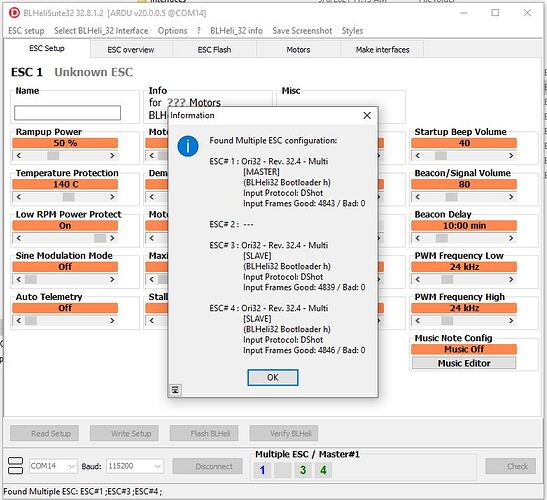
Task: Decrease Startup Beep Volume with left arrow
Action: [x=418, y=156]
